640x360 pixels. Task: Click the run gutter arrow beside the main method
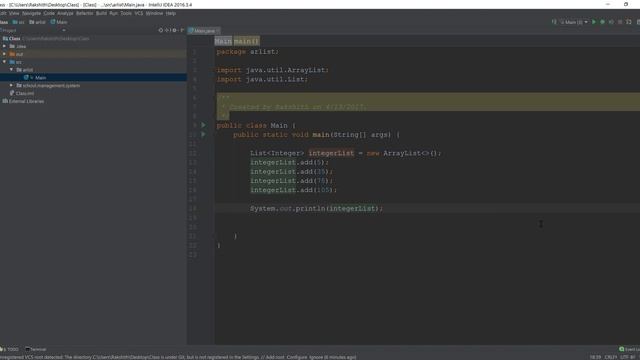click(203, 134)
